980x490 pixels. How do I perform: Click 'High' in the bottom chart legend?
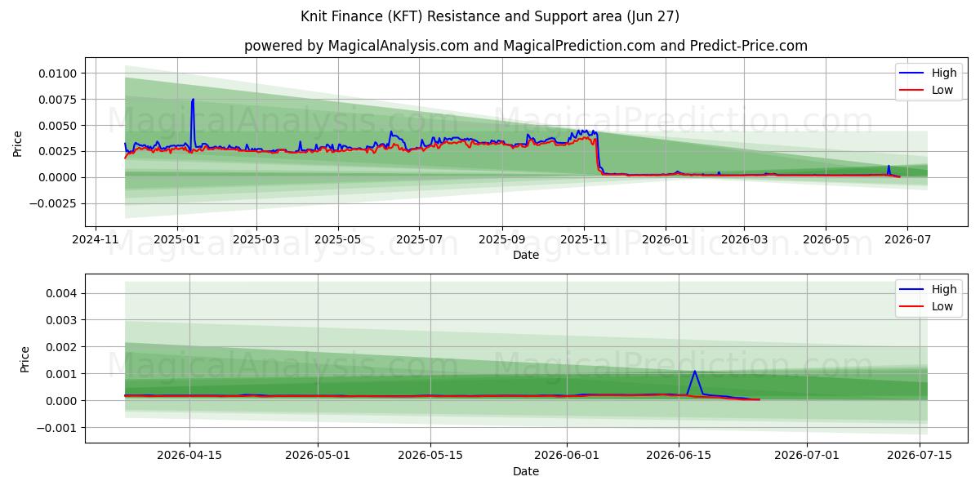point(944,289)
